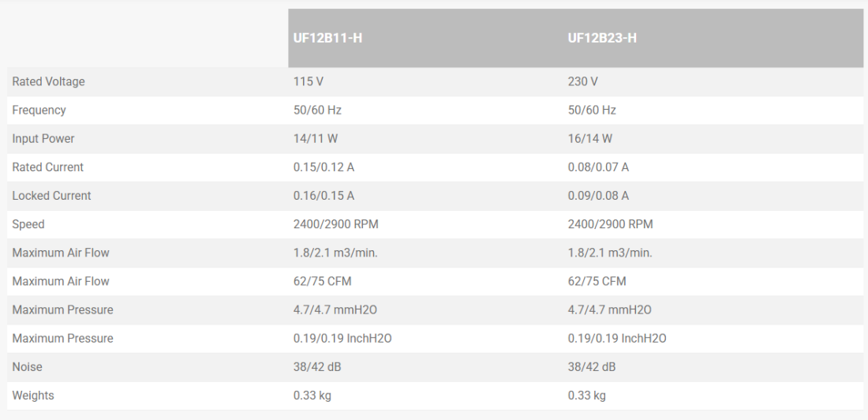
Task: Select the 14/11 W input power value
Action: pyautogui.click(x=316, y=139)
